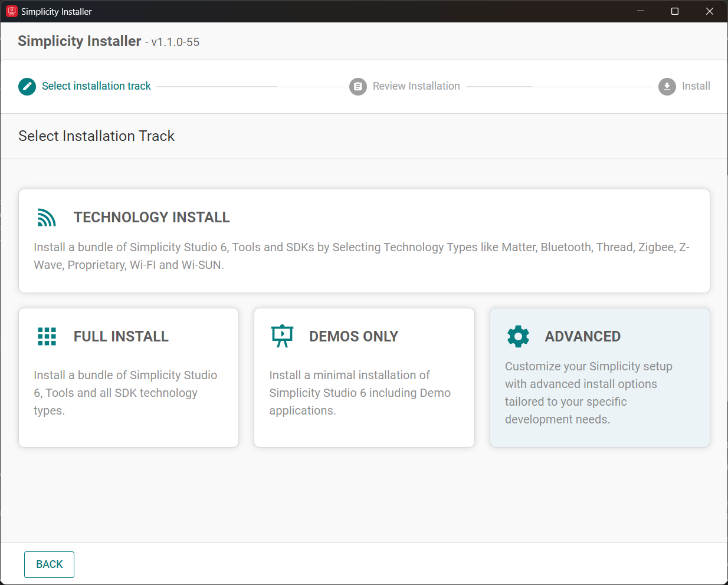Click the Advanced gear icon
The width and height of the screenshot is (728, 585).
pyautogui.click(x=517, y=336)
